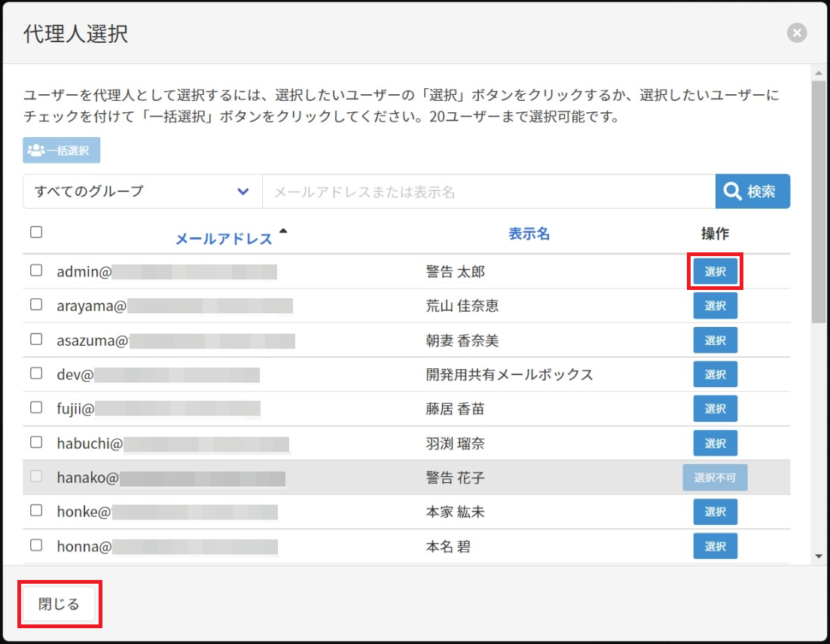Tick the checkbox for honke@ row
Viewport: 830px width, 644px height.
pos(36,511)
